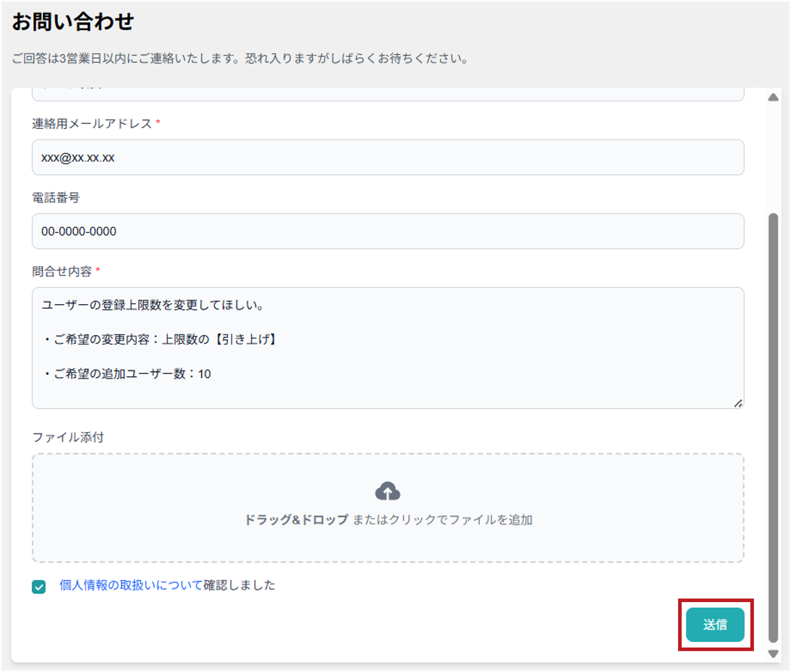Focus the 連絡用メールアドレス input field
The height and width of the screenshot is (672, 791).
tap(388, 158)
